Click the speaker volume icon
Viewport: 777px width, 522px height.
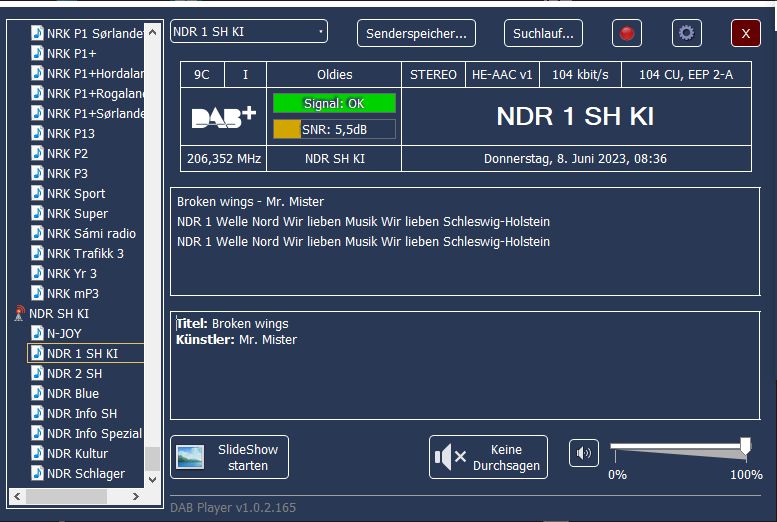[584, 453]
